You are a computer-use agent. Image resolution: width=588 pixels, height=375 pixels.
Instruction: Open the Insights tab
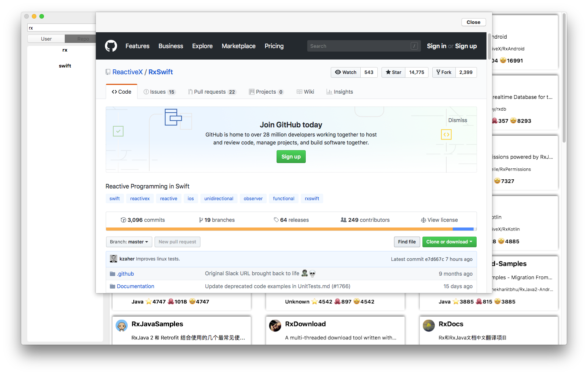340,92
